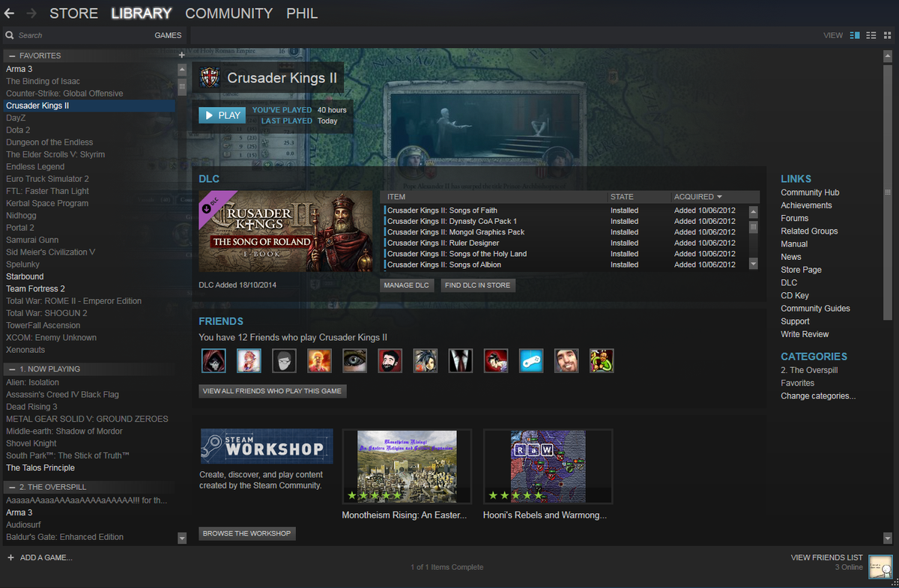Click View Friends List text

coord(826,557)
